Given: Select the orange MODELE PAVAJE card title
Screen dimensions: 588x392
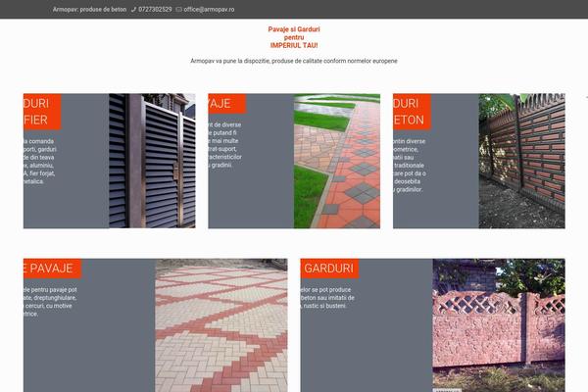Looking at the screenshot, I should pos(52,269).
